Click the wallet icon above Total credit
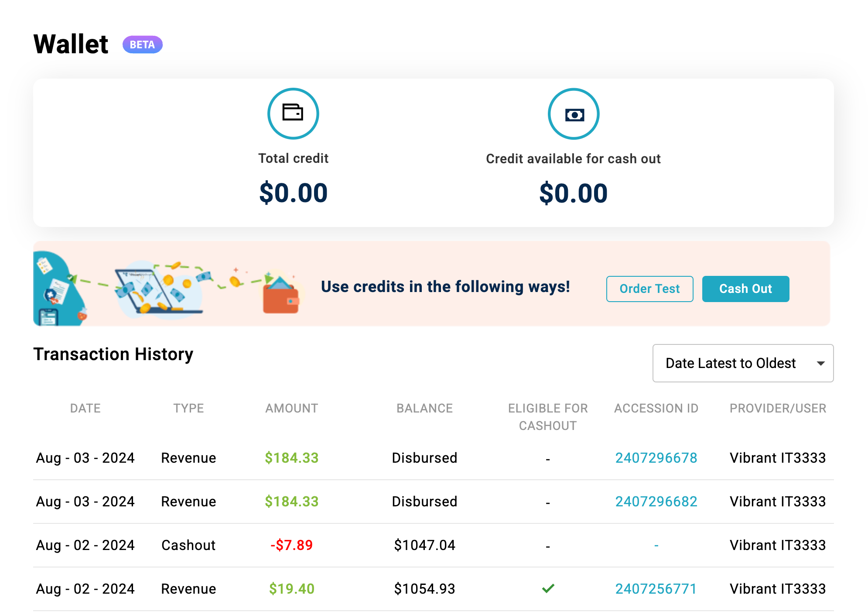 pyautogui.click(x=293, y=113)
